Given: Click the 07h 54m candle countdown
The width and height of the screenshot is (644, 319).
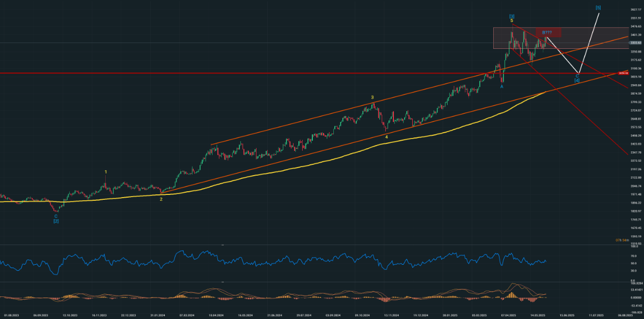Looking at the screenshot, I should pos(623,240).
